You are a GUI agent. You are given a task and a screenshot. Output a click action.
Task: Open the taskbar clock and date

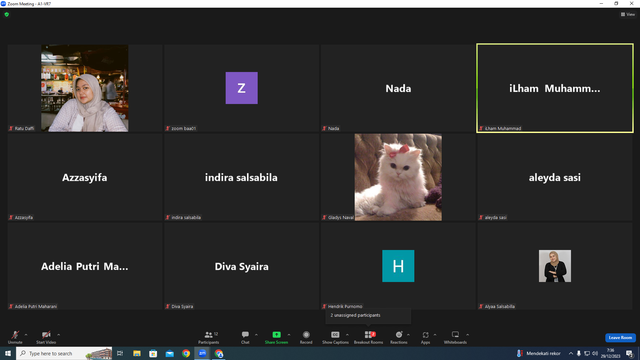coord(611,353)
